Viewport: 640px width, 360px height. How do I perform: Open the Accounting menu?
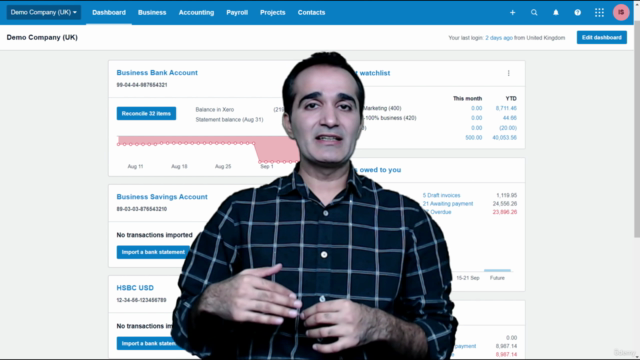[x=196, y=13]
